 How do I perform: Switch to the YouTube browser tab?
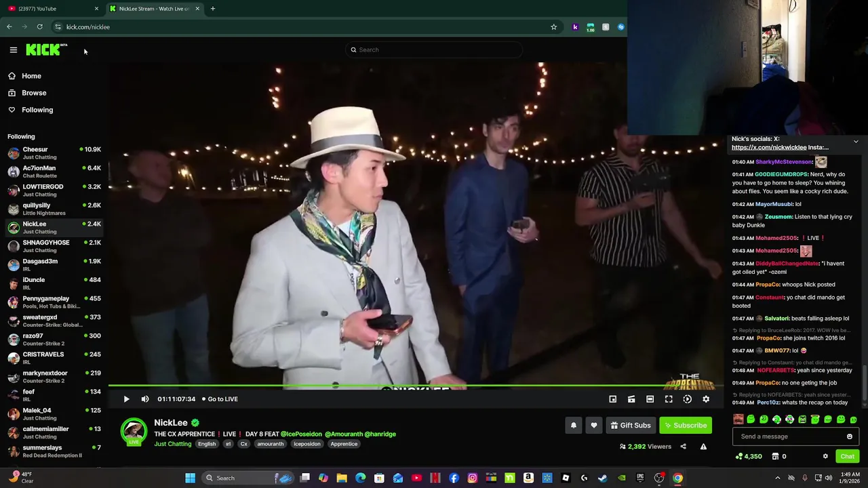pos(52,9)
